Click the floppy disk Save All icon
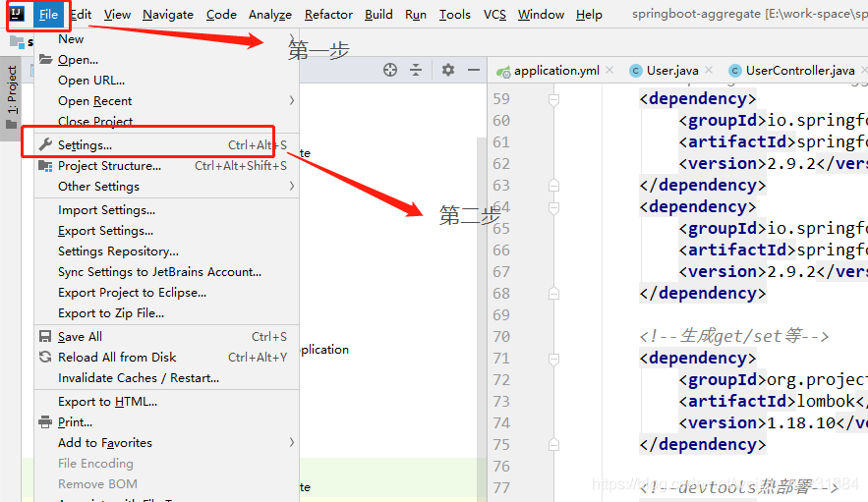868x502 pixels. tap(45, 337)
